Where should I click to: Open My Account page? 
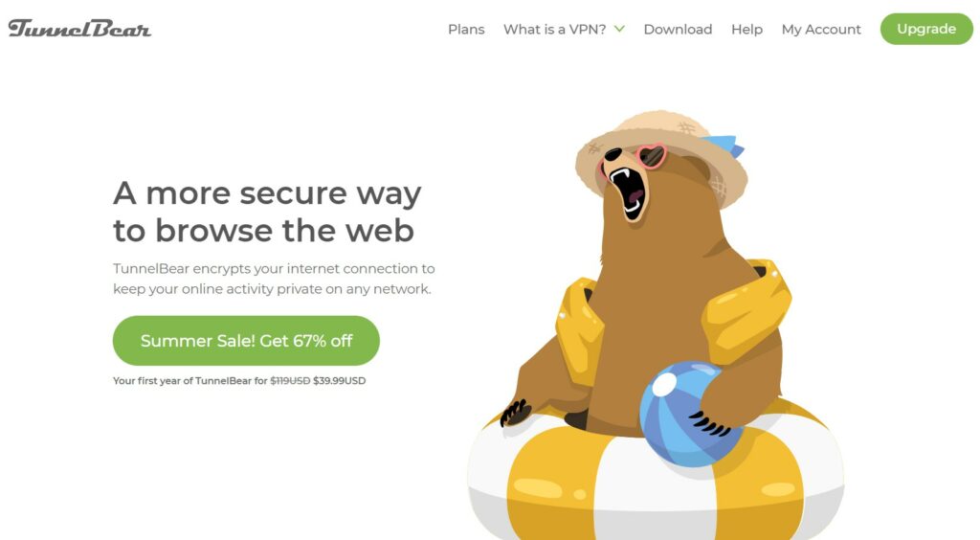pos(821,30)
